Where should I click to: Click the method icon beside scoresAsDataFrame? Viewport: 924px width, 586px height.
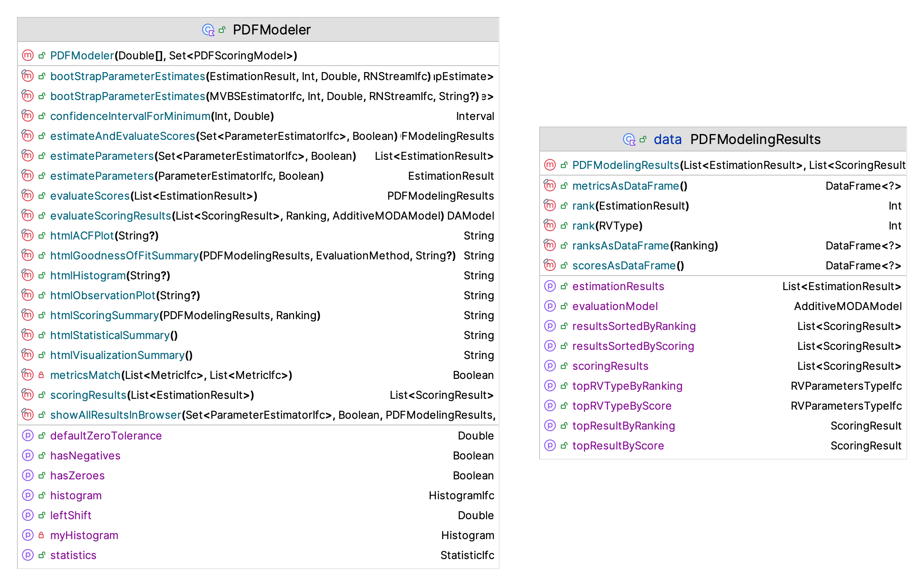click(x=550, y=265)
